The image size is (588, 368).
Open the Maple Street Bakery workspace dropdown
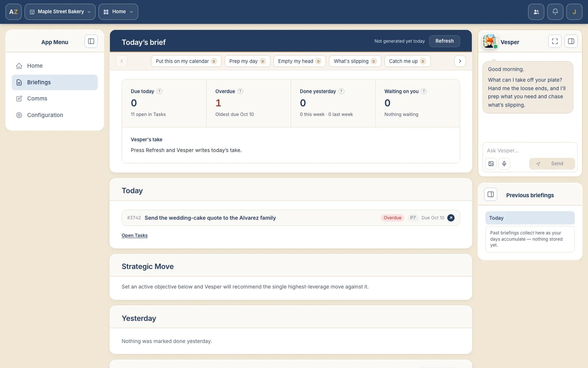click(60, 12)
